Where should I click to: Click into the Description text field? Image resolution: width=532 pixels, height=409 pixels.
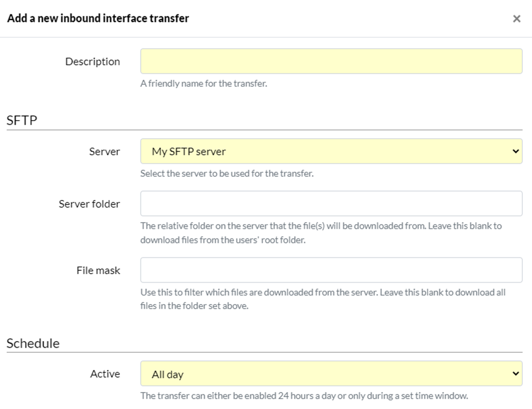[x=331, y=61]
